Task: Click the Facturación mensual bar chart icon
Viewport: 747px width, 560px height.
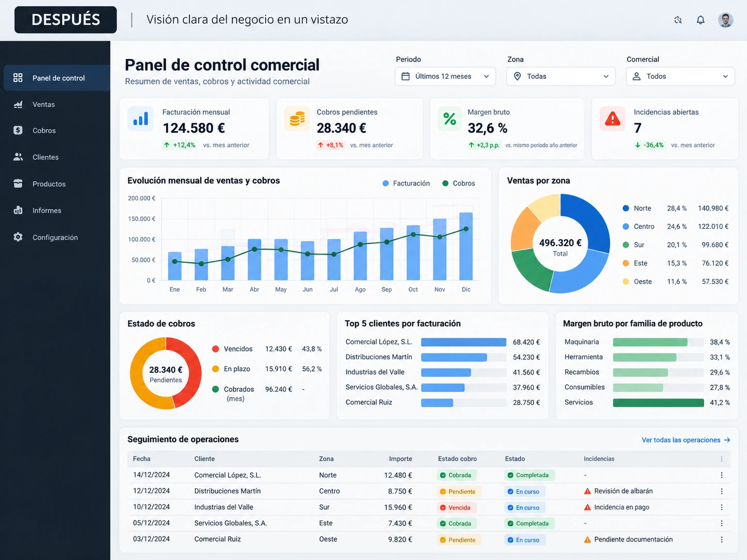Action: [140, 119]
